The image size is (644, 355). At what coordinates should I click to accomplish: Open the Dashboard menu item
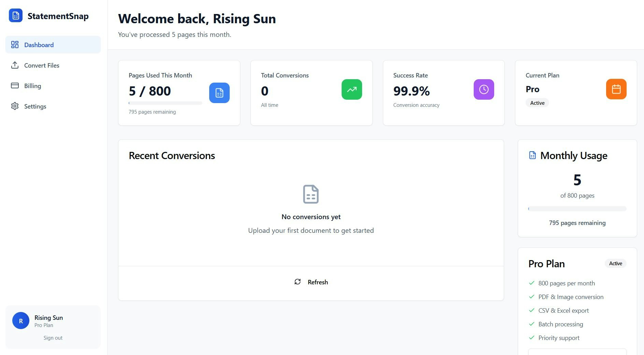pos(53,45)
